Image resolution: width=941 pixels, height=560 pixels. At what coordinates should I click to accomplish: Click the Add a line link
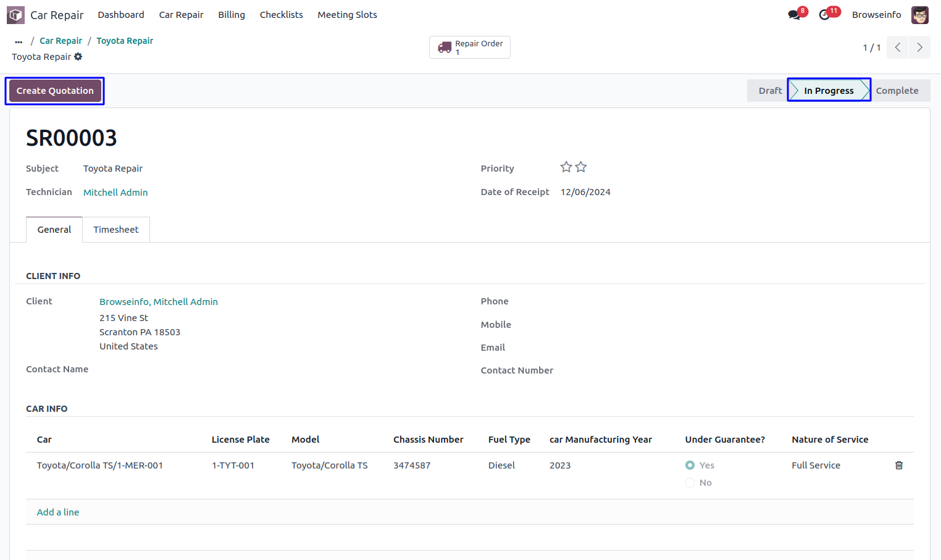click(58, 512)
